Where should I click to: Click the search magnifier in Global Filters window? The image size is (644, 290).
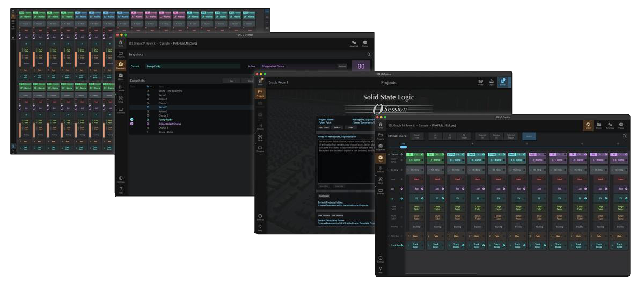click(625, 136)
